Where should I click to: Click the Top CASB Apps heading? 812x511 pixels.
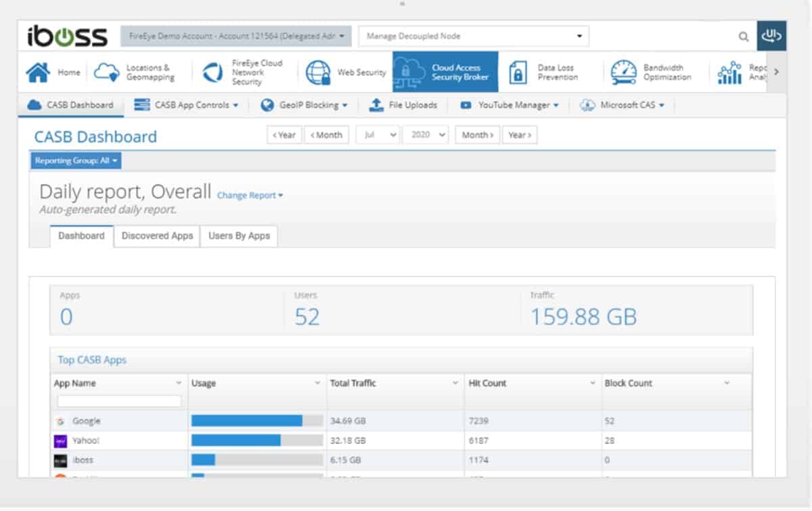[92, 360]
